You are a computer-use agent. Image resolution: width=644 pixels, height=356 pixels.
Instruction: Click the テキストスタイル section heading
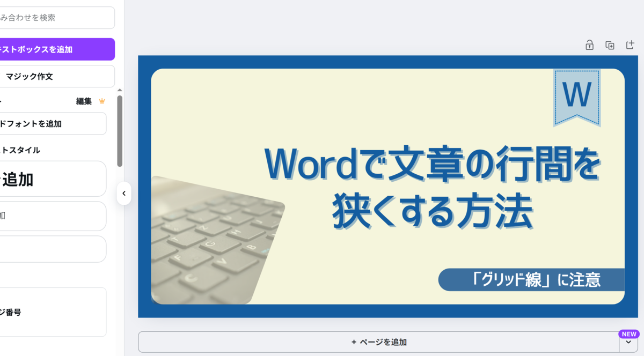20,150
